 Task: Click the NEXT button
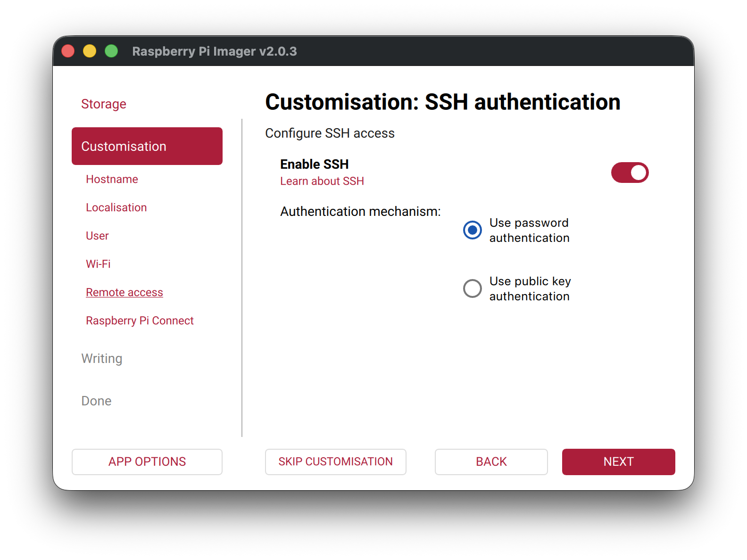click(618, 461)
